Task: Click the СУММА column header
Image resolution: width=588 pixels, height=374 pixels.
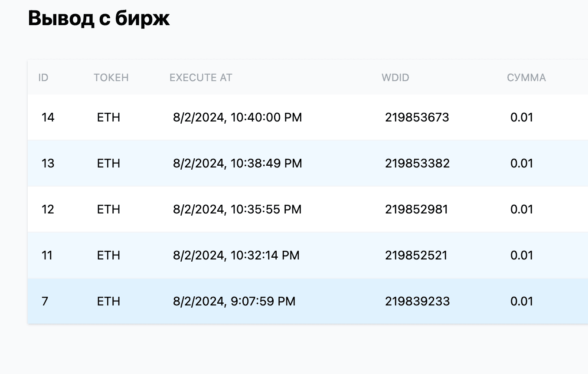Action: pos(526,78)
